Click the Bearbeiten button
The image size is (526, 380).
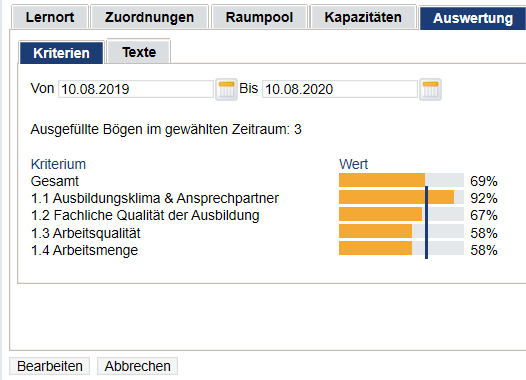pos(50,366)
